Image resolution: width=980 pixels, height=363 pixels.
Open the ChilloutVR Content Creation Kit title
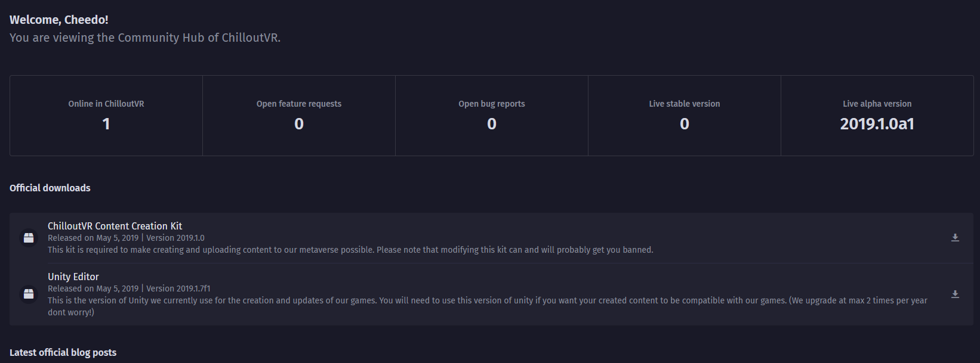click(x=115, y=226)
